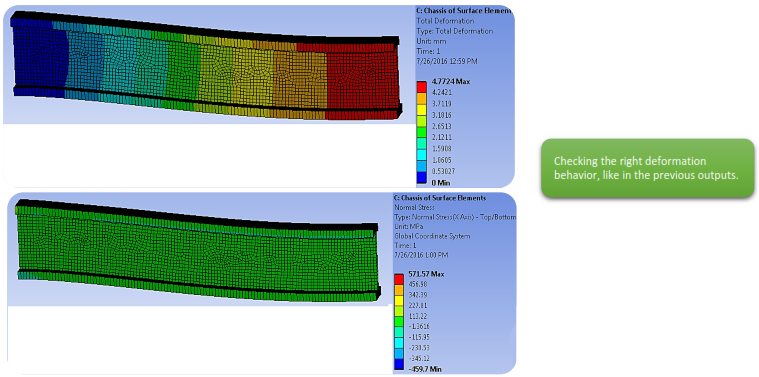Image resolution: width=759 pixels, height=377 pixels.
Task: Click the 7/26/2016 12:59 PM timestamp
Action: point(448,61)
